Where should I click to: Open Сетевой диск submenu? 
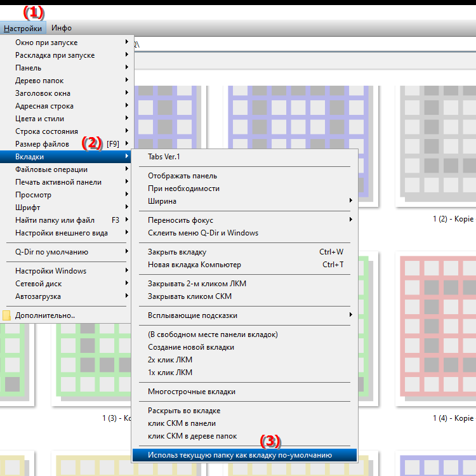(x=65, y=284)
